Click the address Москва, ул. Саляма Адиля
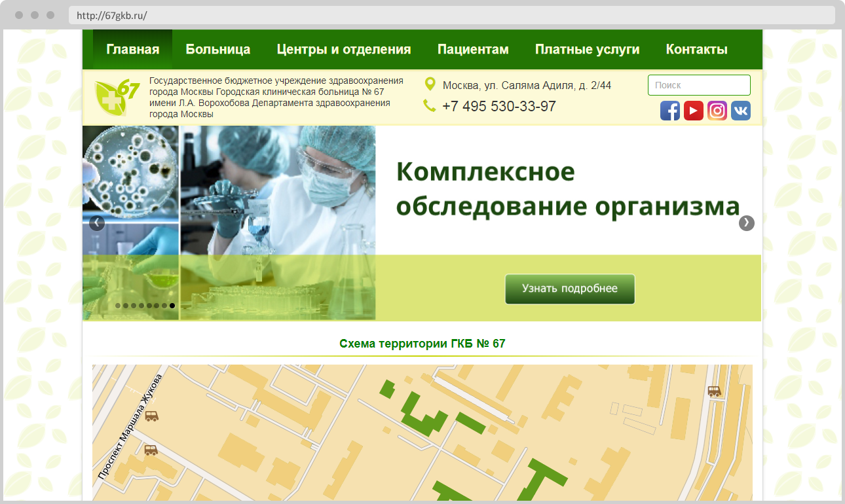The height and width of the screenshot is (504, 845). click(x=527, y=85)
